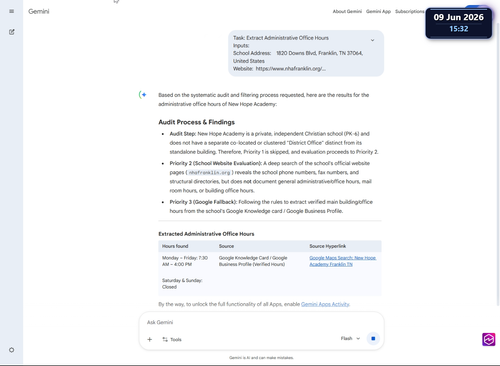
Task: Click Priority 2 School Website Evaluation text
Action: [216, 163]
